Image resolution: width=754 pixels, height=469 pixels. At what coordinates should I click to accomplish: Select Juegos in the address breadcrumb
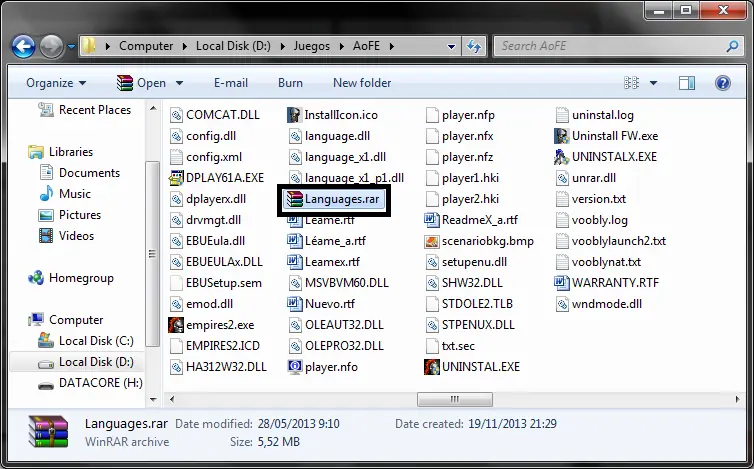point(312,46)
